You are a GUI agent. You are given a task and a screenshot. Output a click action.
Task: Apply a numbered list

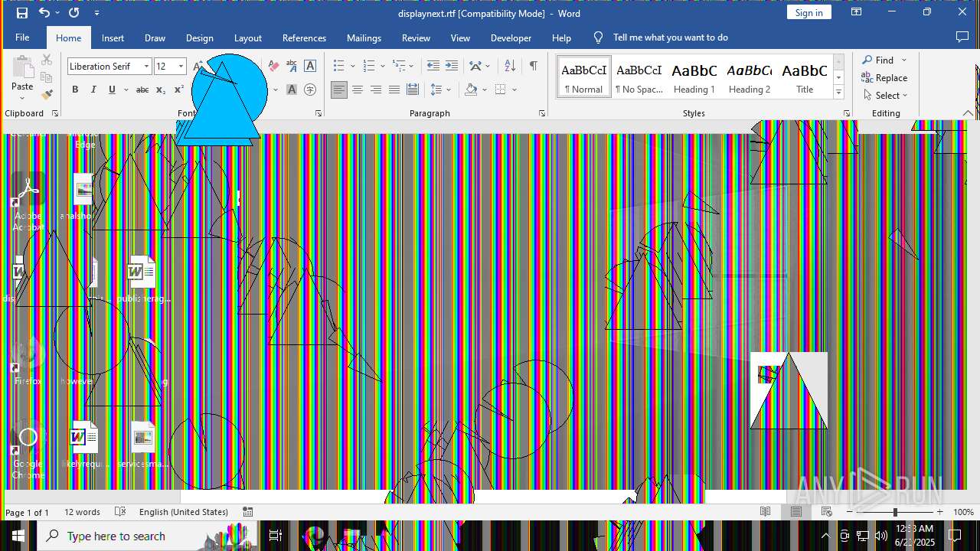[x=369, y=66]
